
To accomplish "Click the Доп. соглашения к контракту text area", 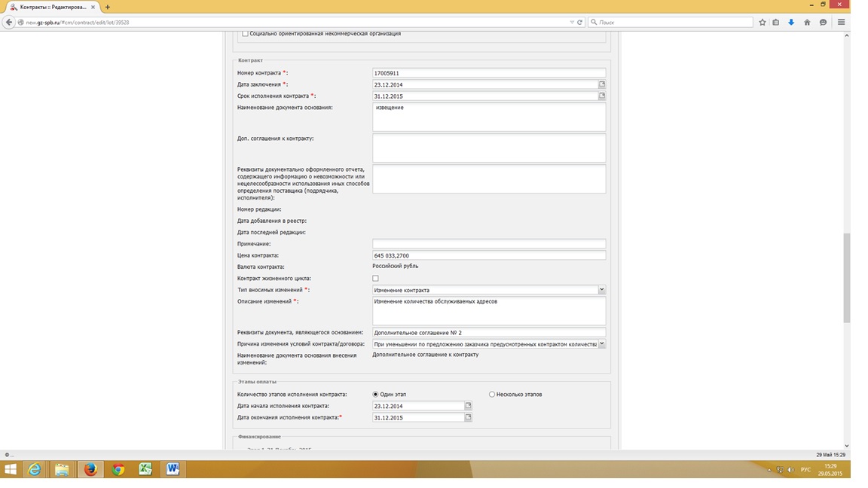I will click(489, 148).
